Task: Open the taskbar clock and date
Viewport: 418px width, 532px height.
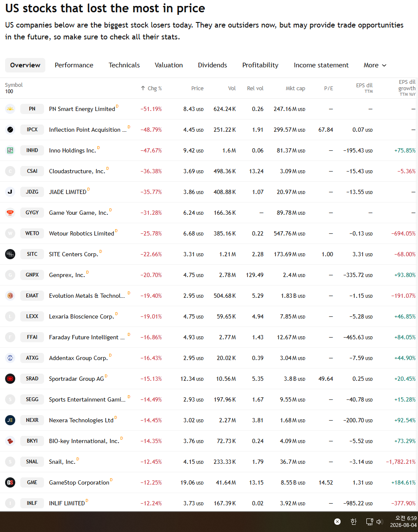Action: coord(403,521)
